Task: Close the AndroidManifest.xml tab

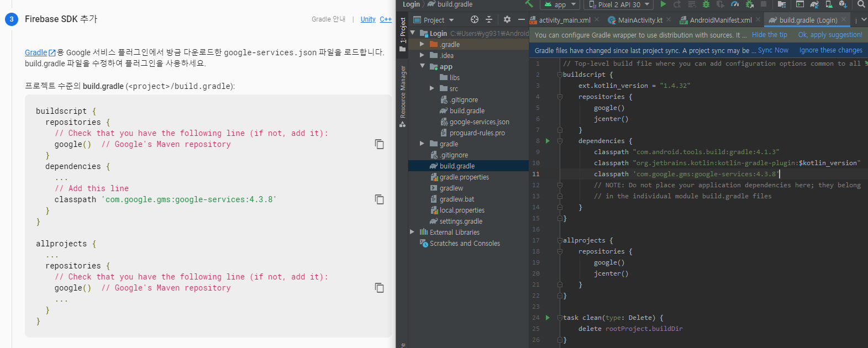Action: tap(758, 19)
